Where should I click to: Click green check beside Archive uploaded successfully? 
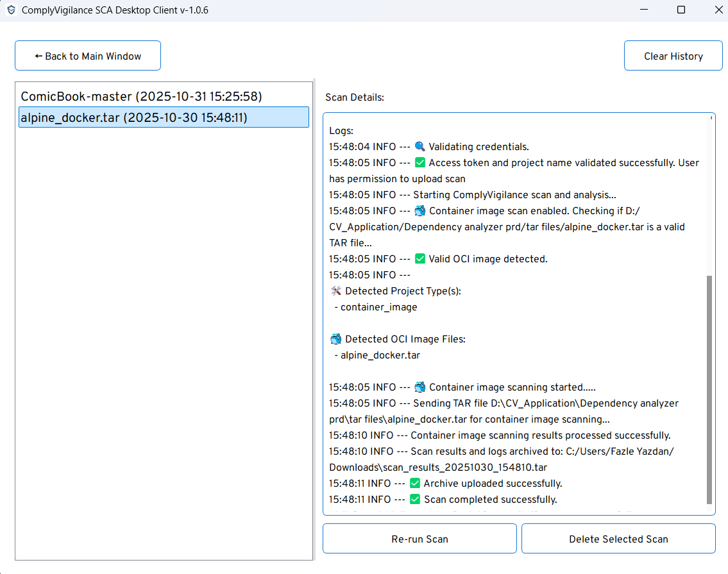coord(415,484)
